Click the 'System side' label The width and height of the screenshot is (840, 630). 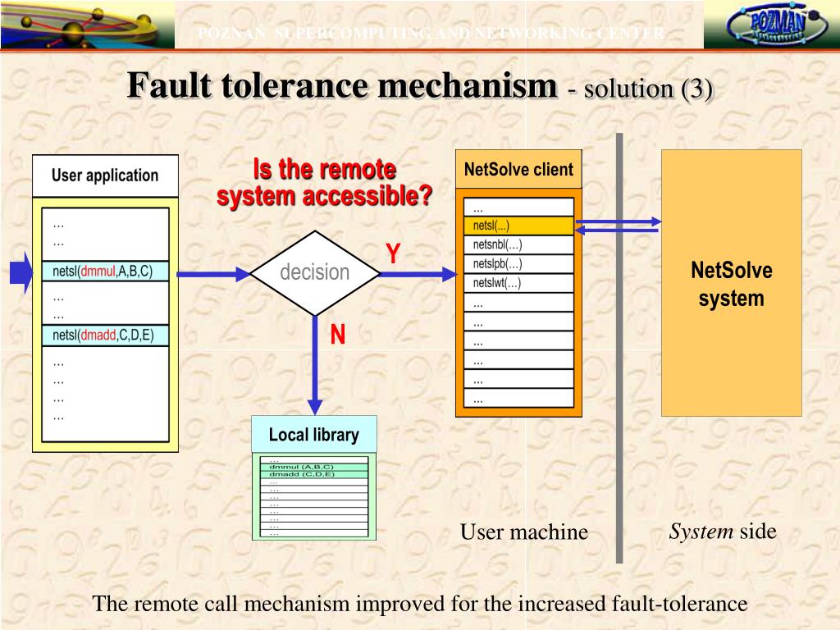pyautogui.click(x=723, y=532)
